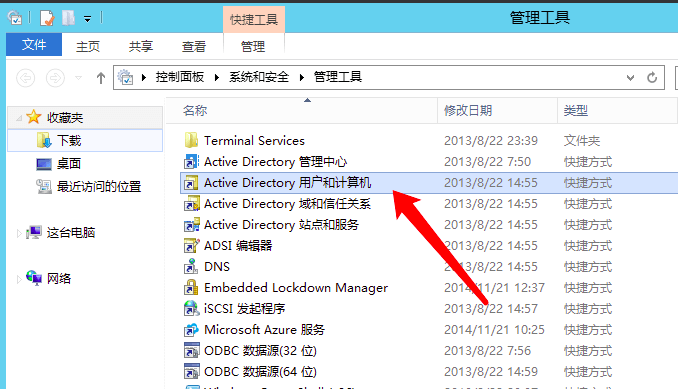Click the up-arrow navigate to parent folder
The image size is (678, 389).
(x=101, y=78)
